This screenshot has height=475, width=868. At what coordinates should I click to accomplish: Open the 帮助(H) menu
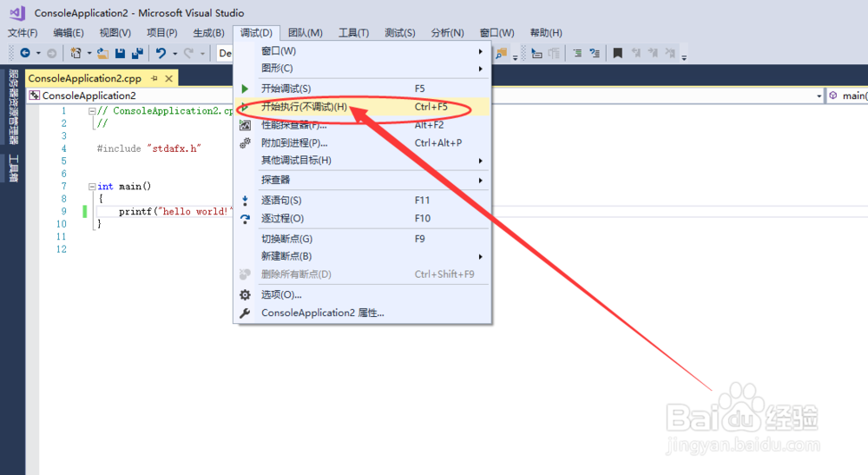pyautogui.click(x=546, y=33)
